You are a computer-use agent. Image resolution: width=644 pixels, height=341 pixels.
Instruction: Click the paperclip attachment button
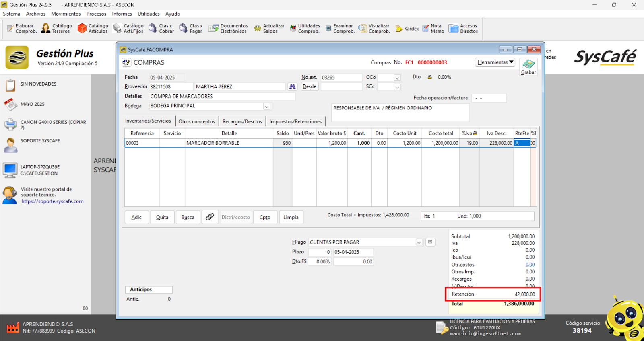210,217
